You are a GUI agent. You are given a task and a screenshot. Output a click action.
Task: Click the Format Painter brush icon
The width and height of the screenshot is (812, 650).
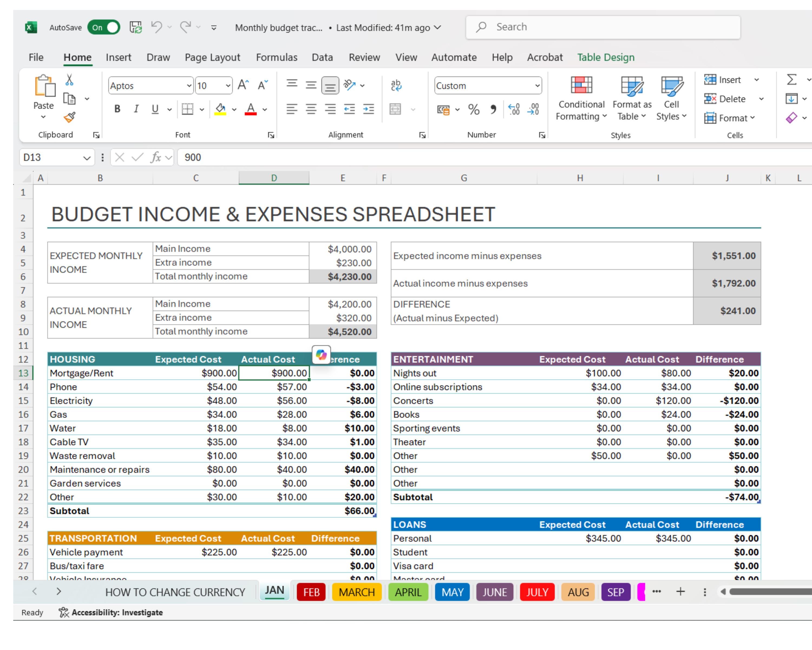point(70,118)
